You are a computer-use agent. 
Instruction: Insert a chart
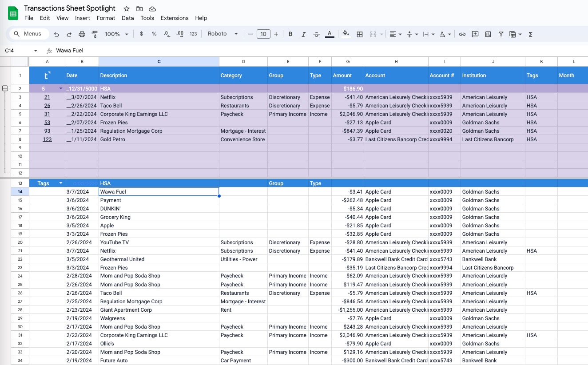click(488, 34)
